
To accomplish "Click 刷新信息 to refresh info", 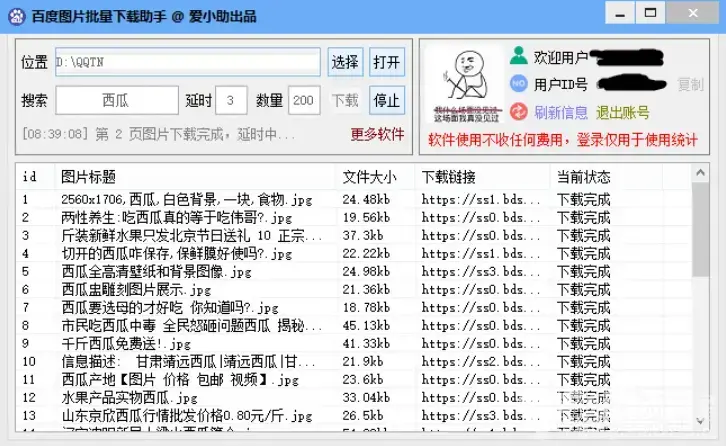I will (561, 113).
